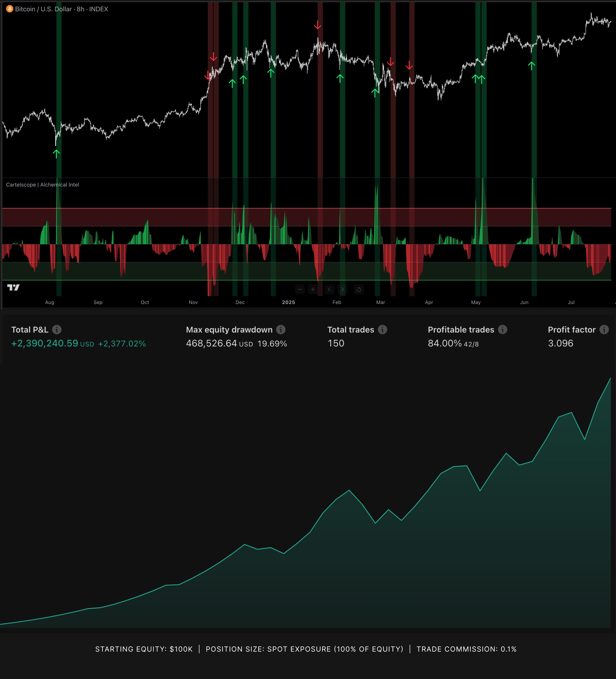Click the pan chart left arrow
Image resolution: width=616 pixels, height=679 pixels.
coord(329,289)
